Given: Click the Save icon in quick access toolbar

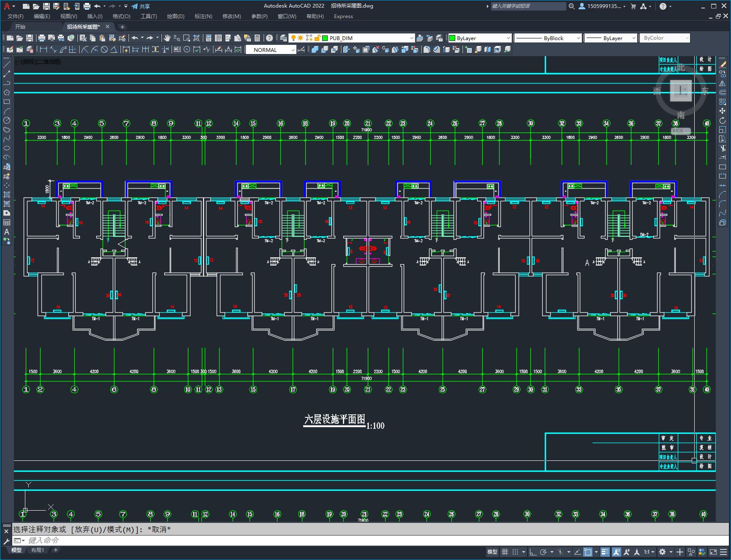Looking at the screenshot, I should coord(46,6).
